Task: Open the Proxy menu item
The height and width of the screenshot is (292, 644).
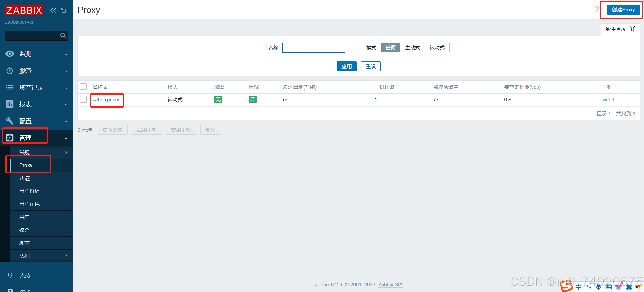Action: pyautogui.click(x=42, y=165)
